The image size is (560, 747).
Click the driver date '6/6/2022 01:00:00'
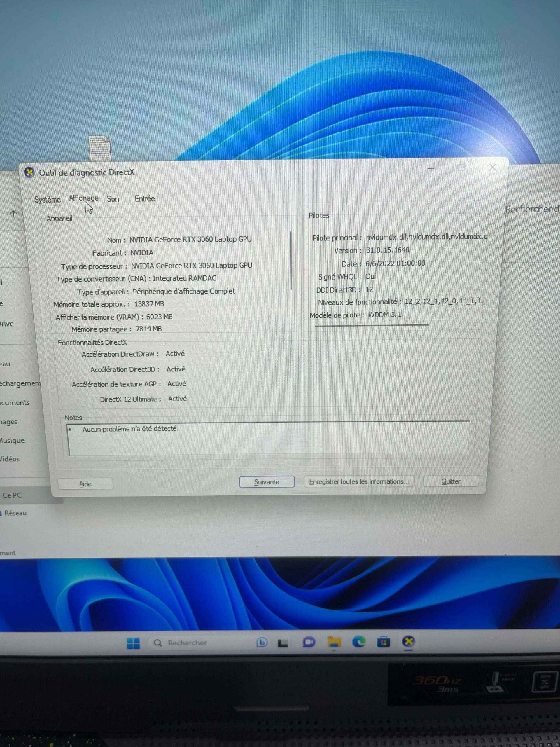coord(395,263)
